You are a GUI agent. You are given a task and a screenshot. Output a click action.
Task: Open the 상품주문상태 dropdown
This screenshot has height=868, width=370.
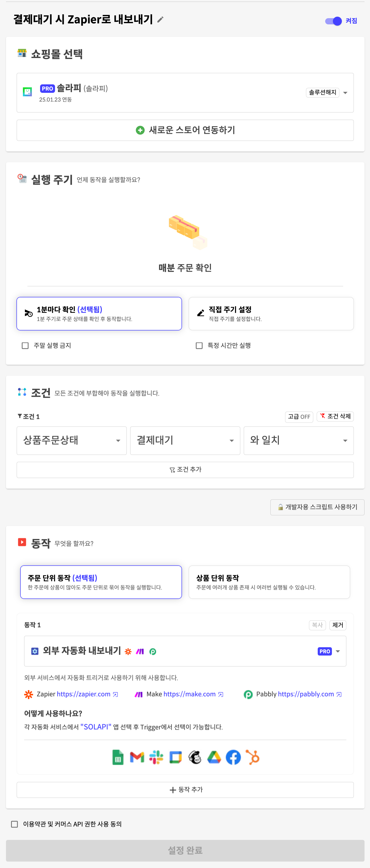tap(71, 440)
